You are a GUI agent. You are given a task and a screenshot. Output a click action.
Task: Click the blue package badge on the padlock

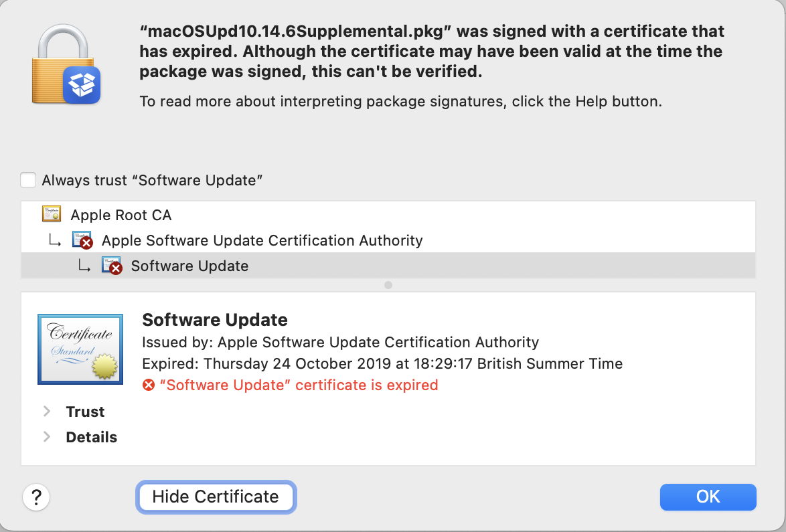click(x=82, y=85)
